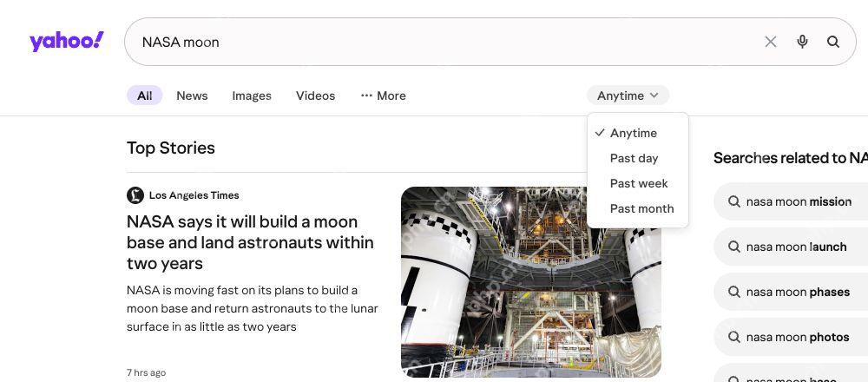
Task: Search related term nasa moon photos
Action: (797, 337)
